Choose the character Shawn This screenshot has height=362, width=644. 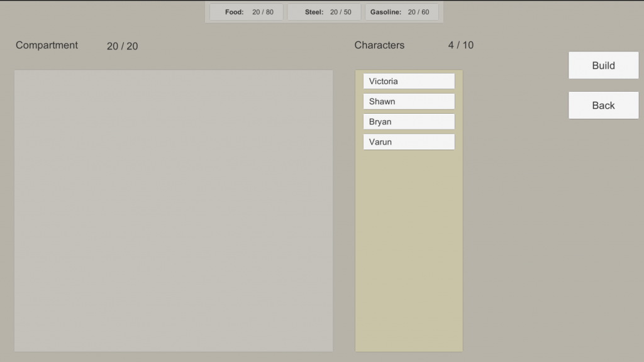pos(409,101)
